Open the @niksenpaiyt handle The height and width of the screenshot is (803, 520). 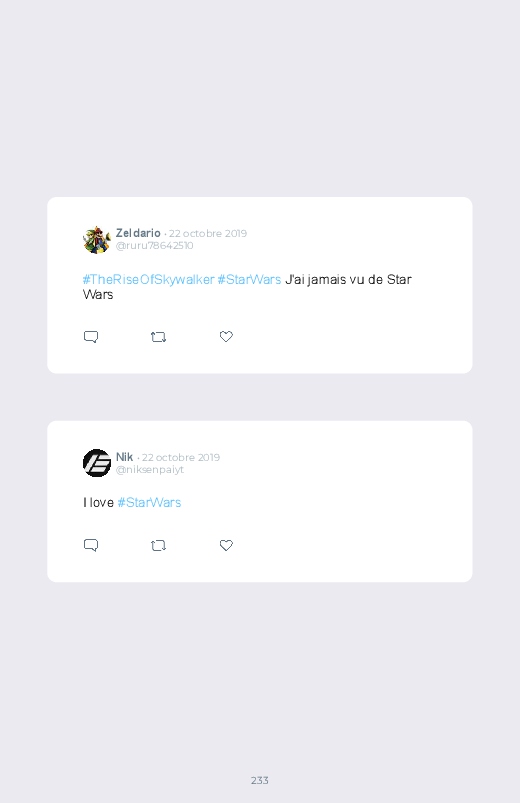point(150,469)
